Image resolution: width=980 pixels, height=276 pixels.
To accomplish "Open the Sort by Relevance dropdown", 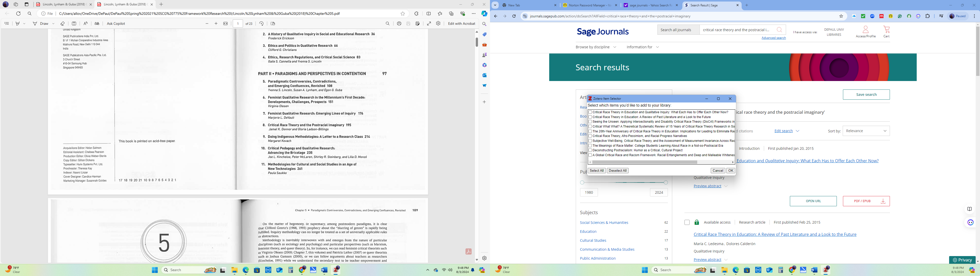I will (866, 131).
